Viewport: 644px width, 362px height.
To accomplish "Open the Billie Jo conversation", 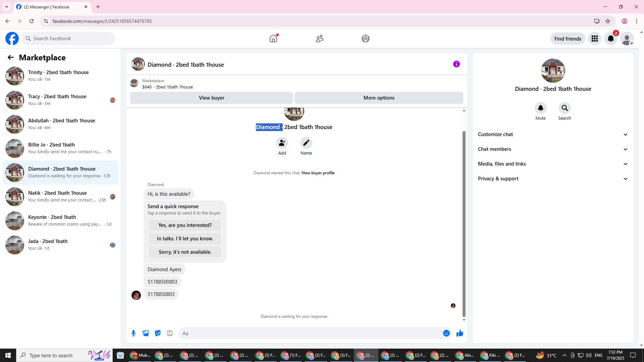I will click(x=60, y=148).
